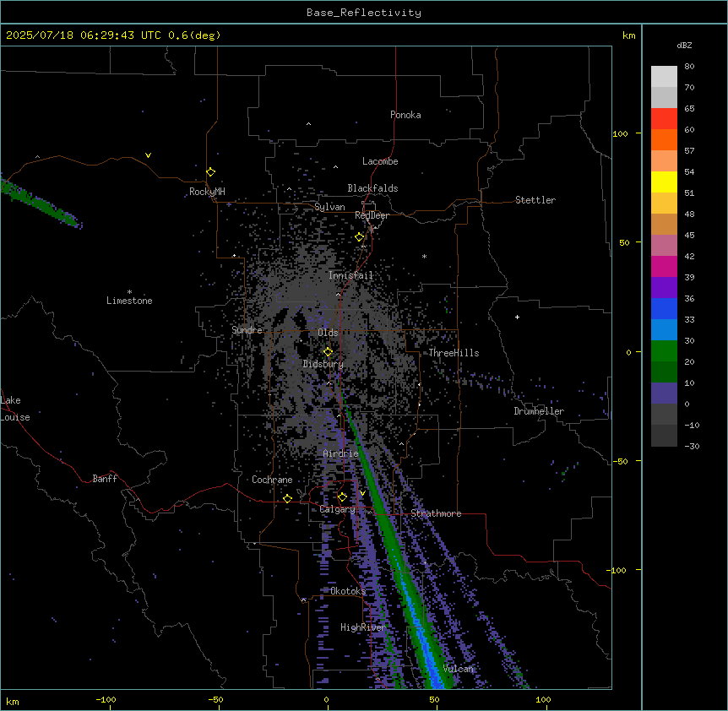Click the Airdrie city label
The width and height of the screenshot is (728, 711).
point(341,454)
